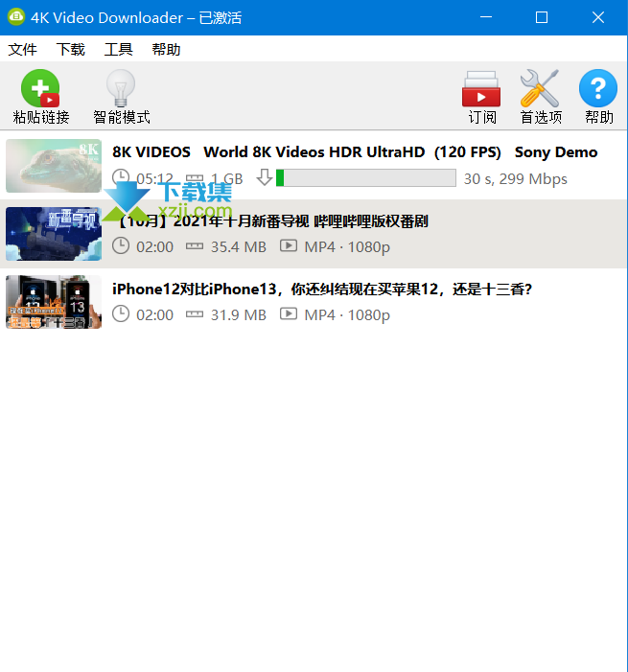Select the 新番导视 video thumbnail
Screen dimensions: 628x672
[54, 234]
